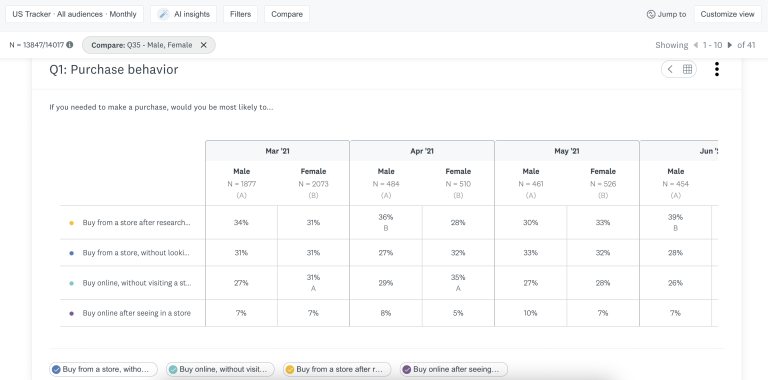
Task: Go to next page of questions
Action: pos(730,45)
